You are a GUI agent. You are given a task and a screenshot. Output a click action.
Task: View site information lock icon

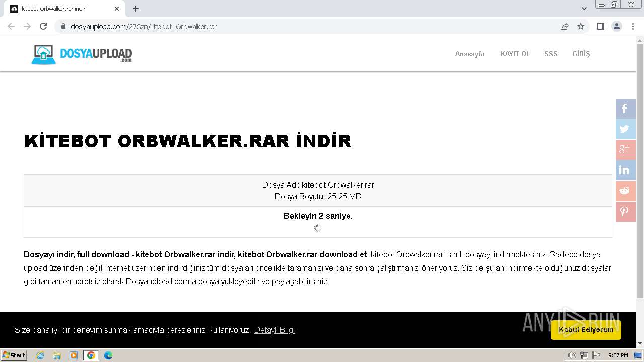click(x=63, y=26)
